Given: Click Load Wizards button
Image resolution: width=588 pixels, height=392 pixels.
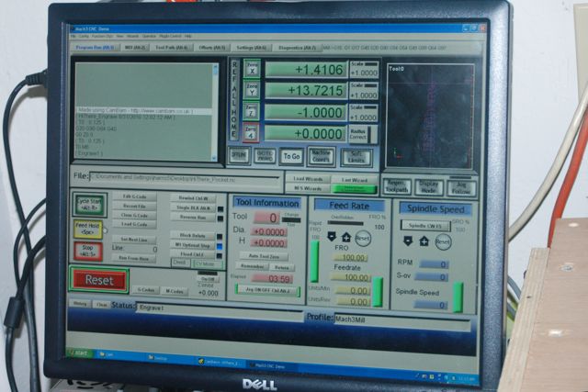Looking at the screenshot, I should 308,179.
